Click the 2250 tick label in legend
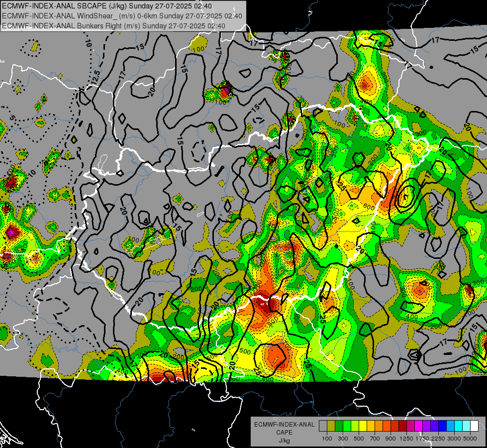The image size is (487, 448). (x=438, y=439)
